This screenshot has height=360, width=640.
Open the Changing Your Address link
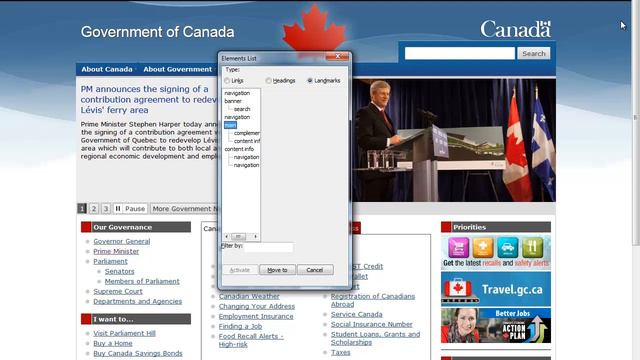click(257, 306)
